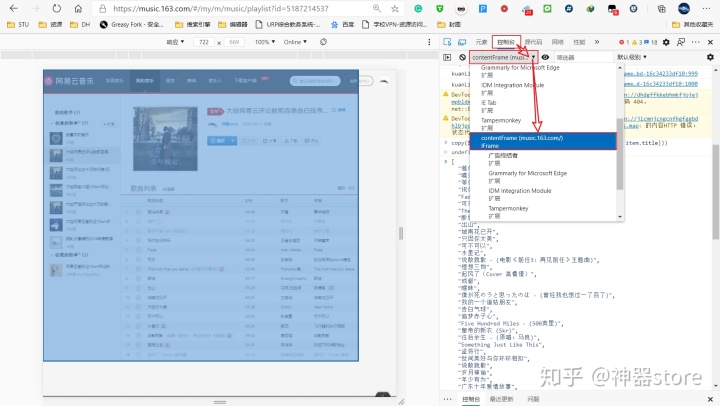Go back to the previous page
Viewport: 720px width, 406px height.
14,8
